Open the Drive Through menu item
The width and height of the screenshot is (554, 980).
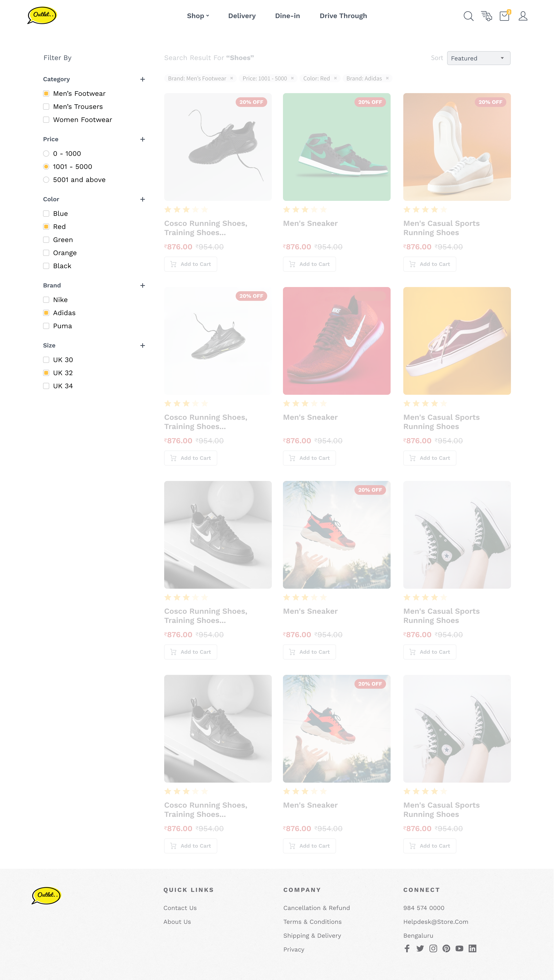pyautogui.click(x=343, y=16)
